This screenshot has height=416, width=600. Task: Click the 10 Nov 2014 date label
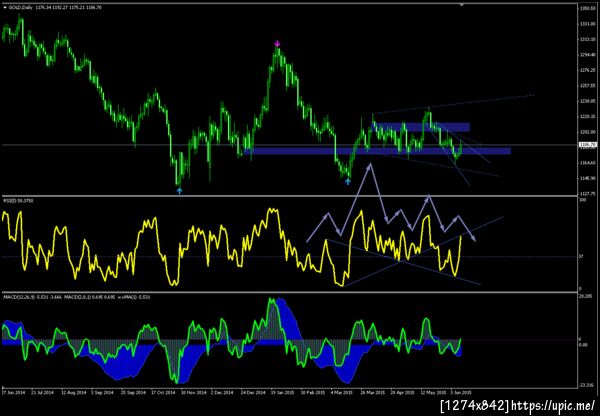click(x=193, y=392)
